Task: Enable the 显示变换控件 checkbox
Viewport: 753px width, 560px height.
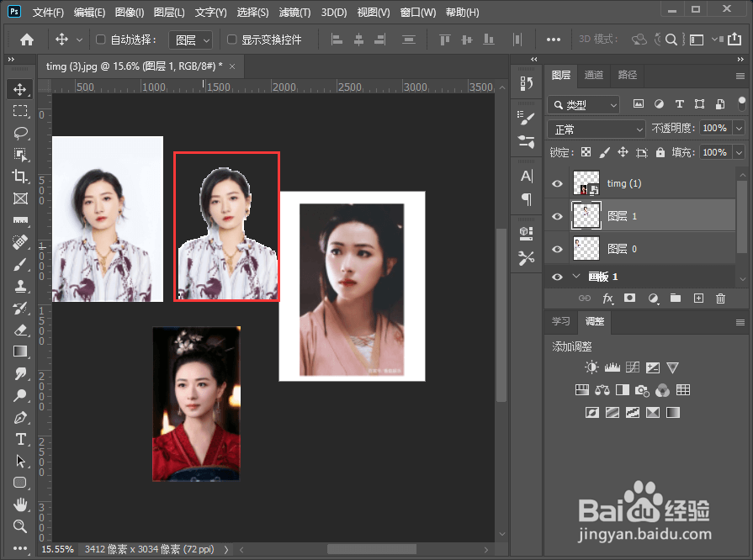Action: tap(232, 40)
